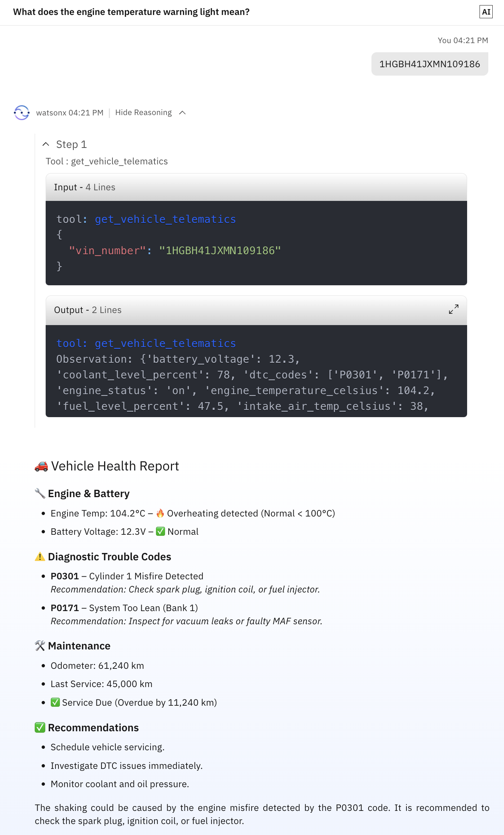Collapse Step 1 using its chevron
This screenshot has height=835, width=504.
tap(46, 144)
